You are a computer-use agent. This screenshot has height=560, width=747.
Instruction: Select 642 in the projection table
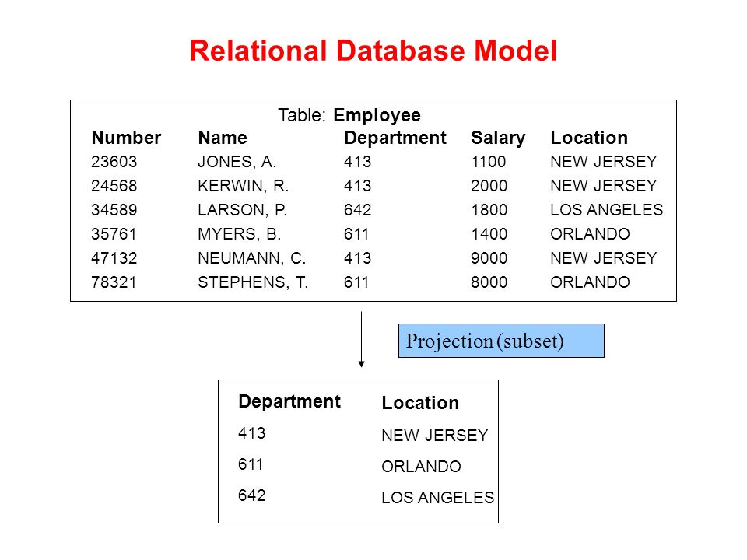tap(252, 495)
